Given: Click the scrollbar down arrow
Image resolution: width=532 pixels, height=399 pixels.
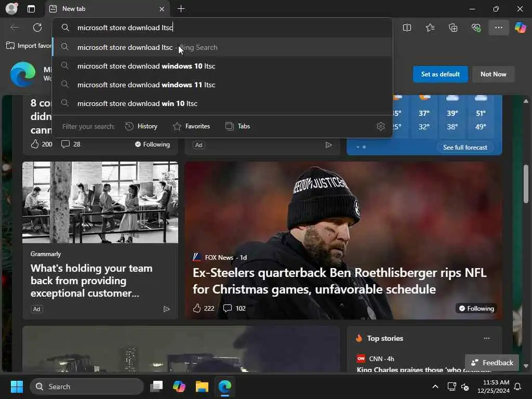Looking at the screenshot, I should coord(526,366).
